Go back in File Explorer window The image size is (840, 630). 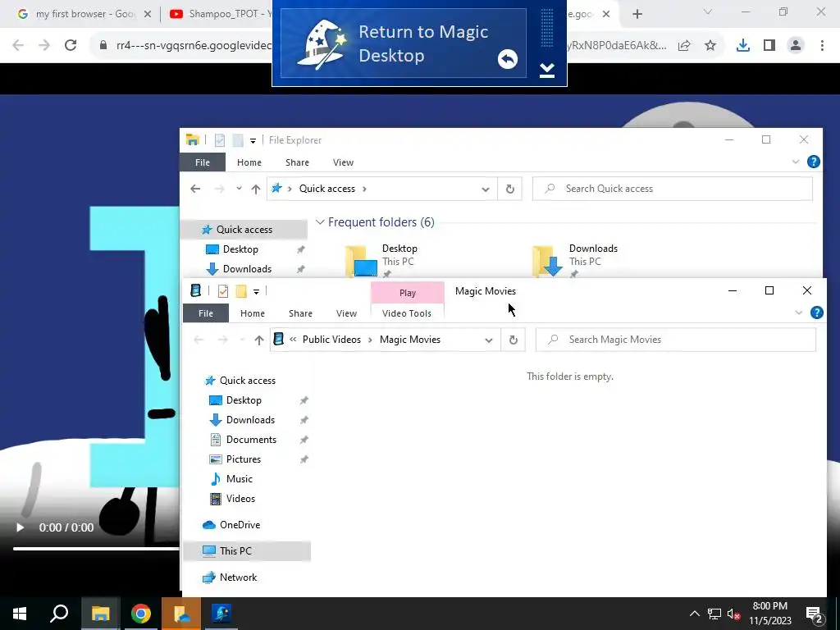tap(195, 189)
